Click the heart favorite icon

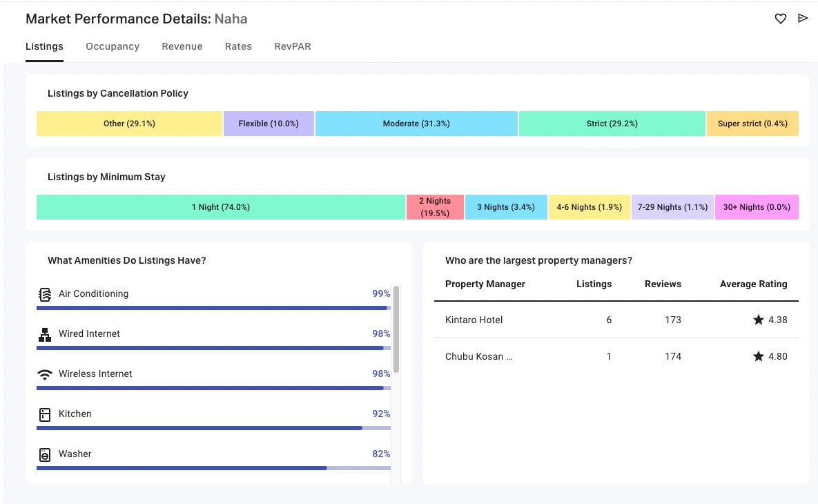tap(781, 19)
